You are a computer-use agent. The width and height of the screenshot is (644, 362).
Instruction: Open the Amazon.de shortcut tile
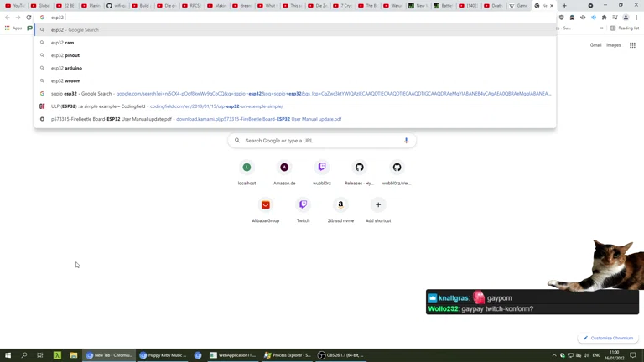pos(284,168)
